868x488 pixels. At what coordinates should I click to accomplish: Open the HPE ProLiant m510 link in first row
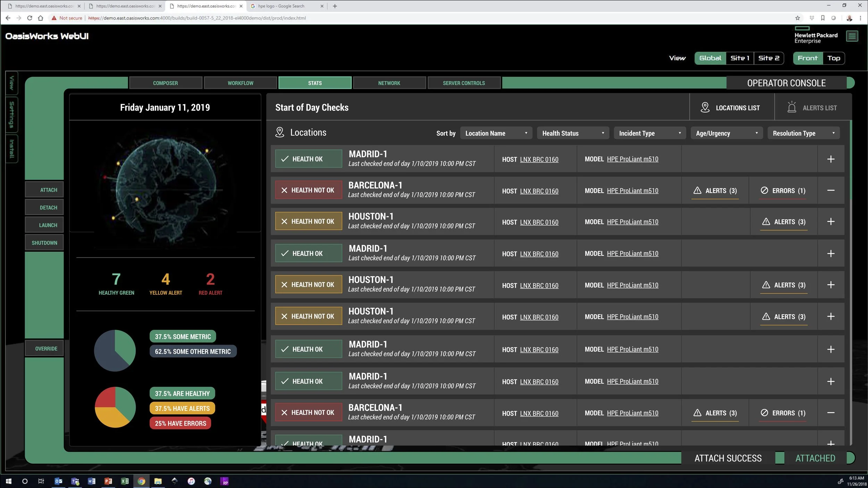point(632,159)
